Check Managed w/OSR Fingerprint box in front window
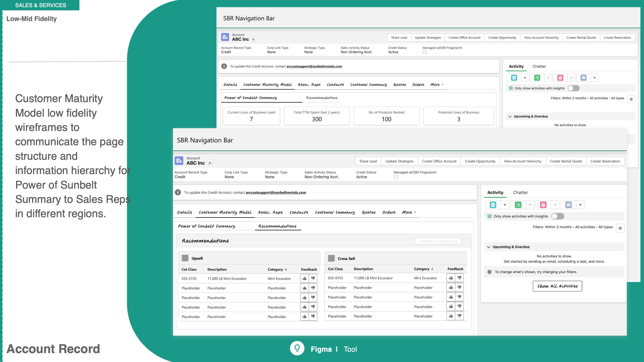The width and height of the screenshot is (644, 362). coord(396,177)
